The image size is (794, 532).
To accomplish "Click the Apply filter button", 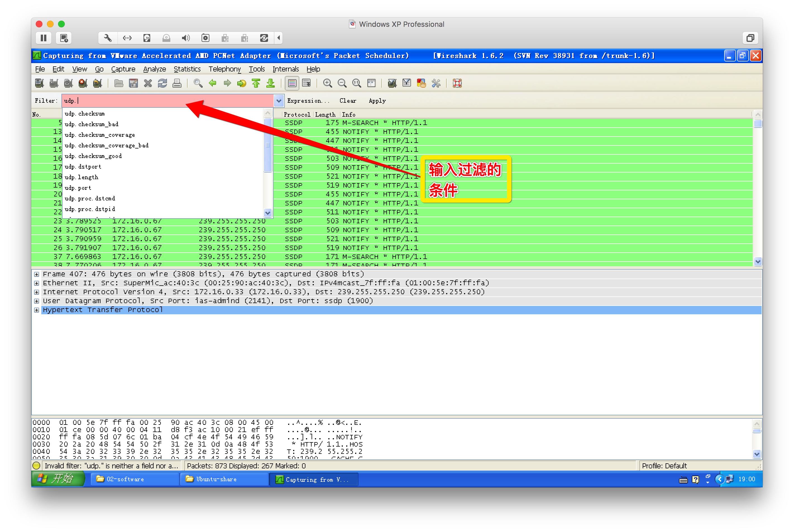I will pyautogui.click(x=377, y=101).
